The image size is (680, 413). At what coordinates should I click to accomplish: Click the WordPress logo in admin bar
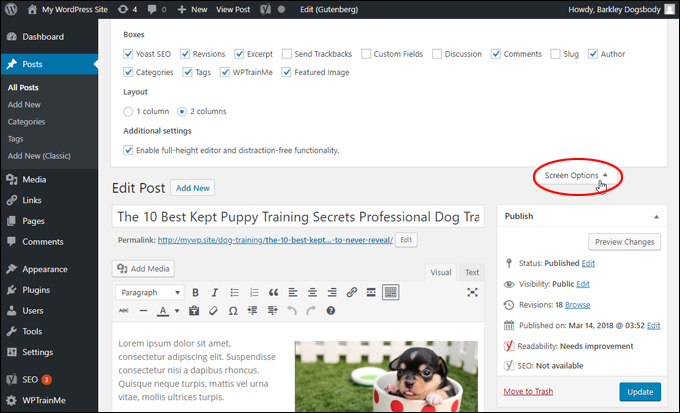11,9
